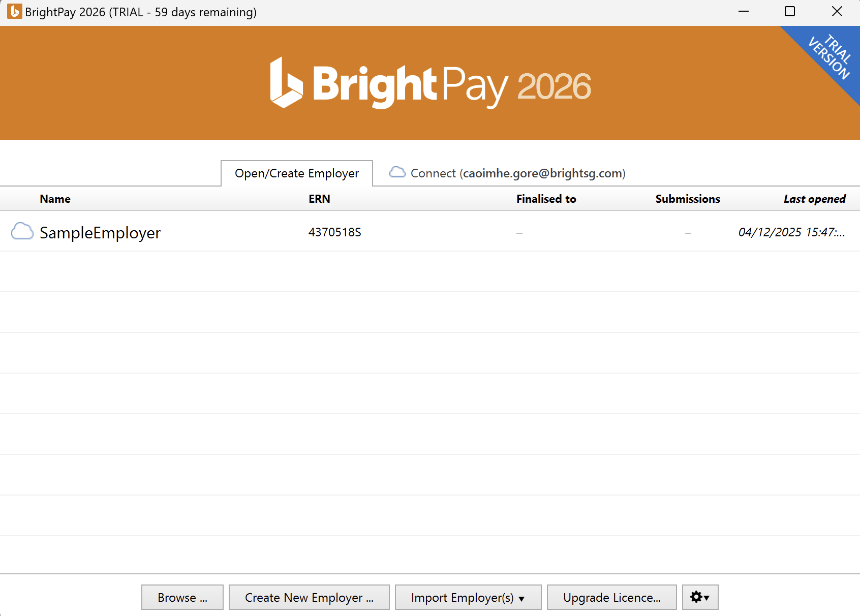Close the BrightPay window

point(837,12)
